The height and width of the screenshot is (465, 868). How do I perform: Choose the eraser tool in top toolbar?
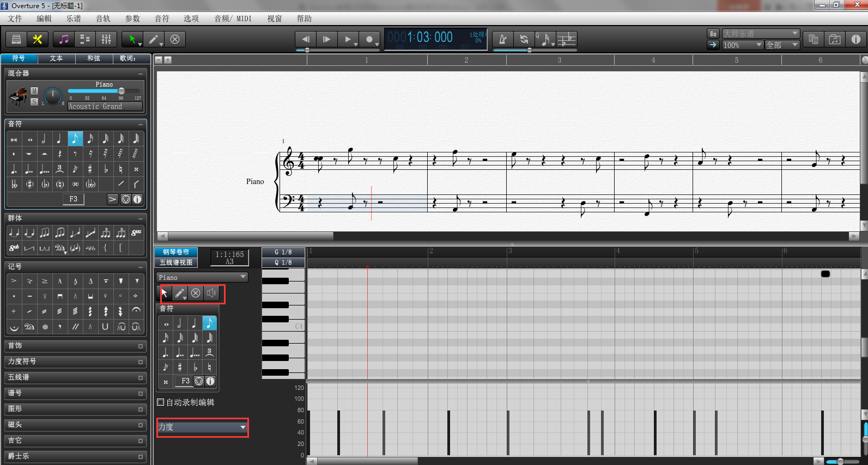pyautogui.click(x=175, y=39)
